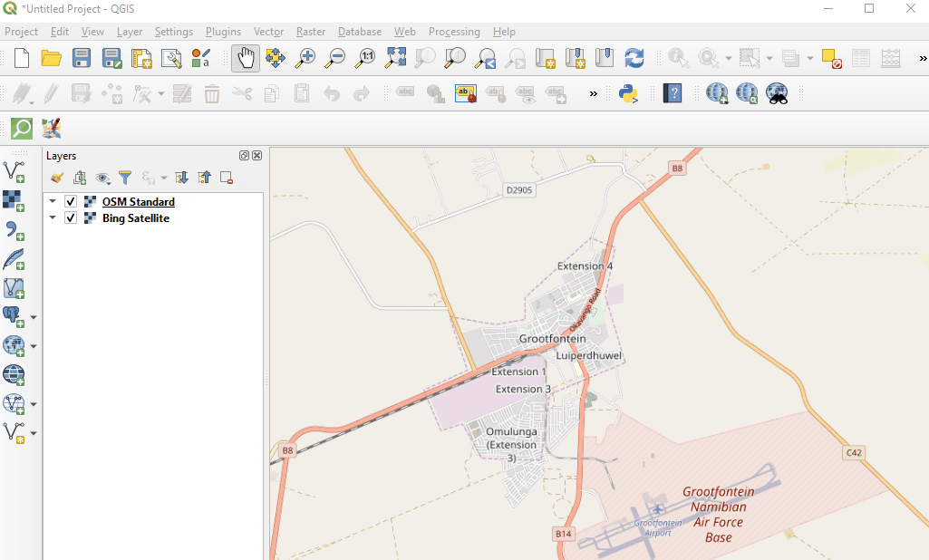Open the Plugins menu

click(223, 32)
